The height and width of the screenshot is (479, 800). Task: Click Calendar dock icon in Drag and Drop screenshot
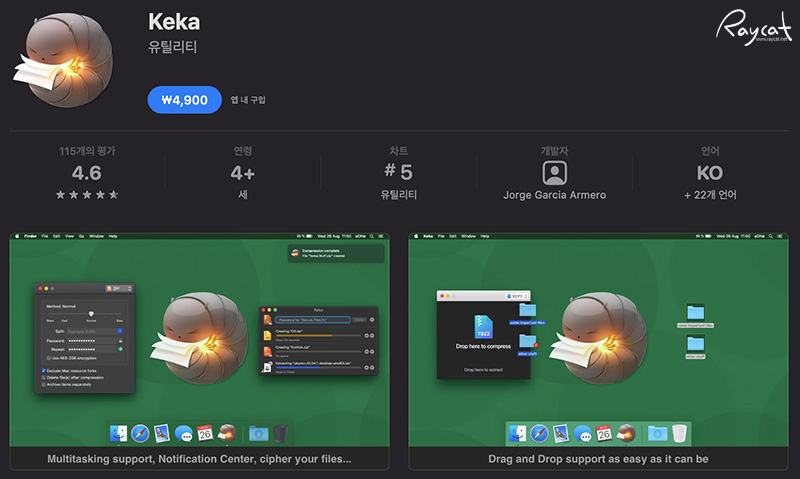coord(604,433)
